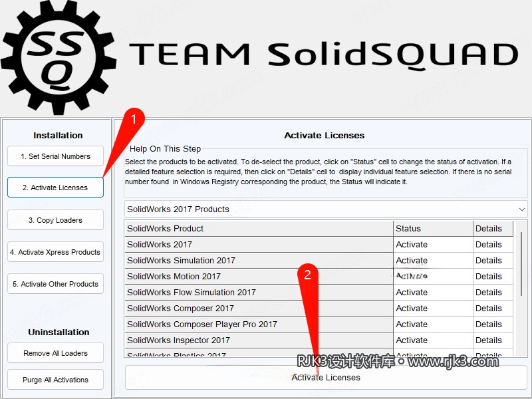Select the SolidWorks Motion 2017 name cell
Image resolution: width=532 pixels, height=399 pixels.
tap(259, 276)
